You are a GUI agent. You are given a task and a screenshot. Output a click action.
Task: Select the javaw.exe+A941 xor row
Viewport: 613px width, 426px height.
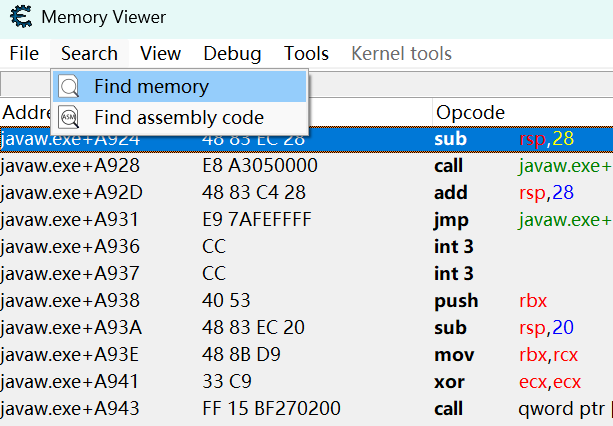pyautogui.click(x=300, y=382)
